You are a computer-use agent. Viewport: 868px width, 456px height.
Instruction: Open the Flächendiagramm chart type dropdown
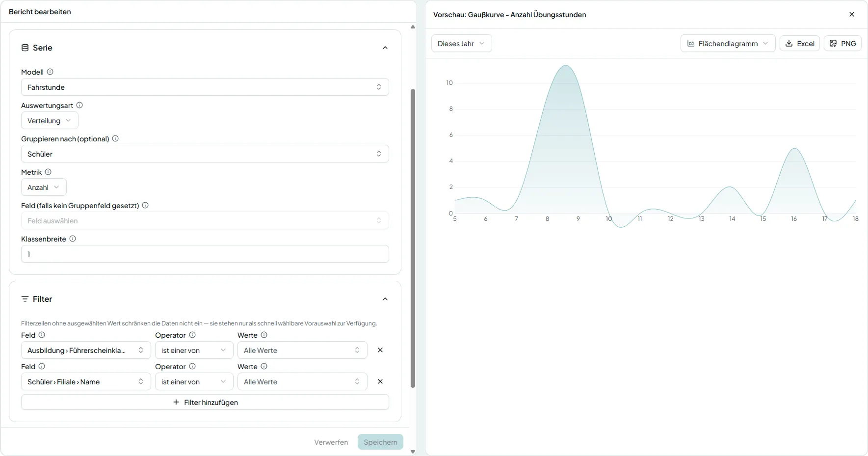(x=728, y=43)
